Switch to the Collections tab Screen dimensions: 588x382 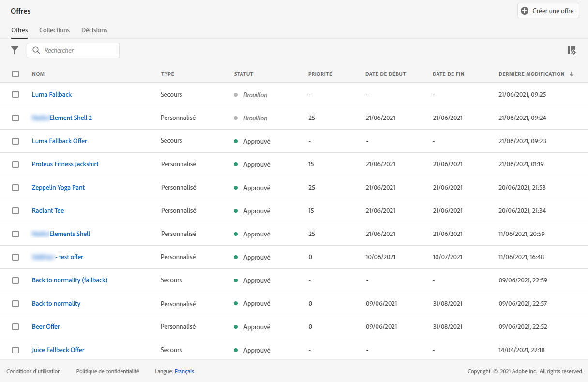(x=54, y=30)
